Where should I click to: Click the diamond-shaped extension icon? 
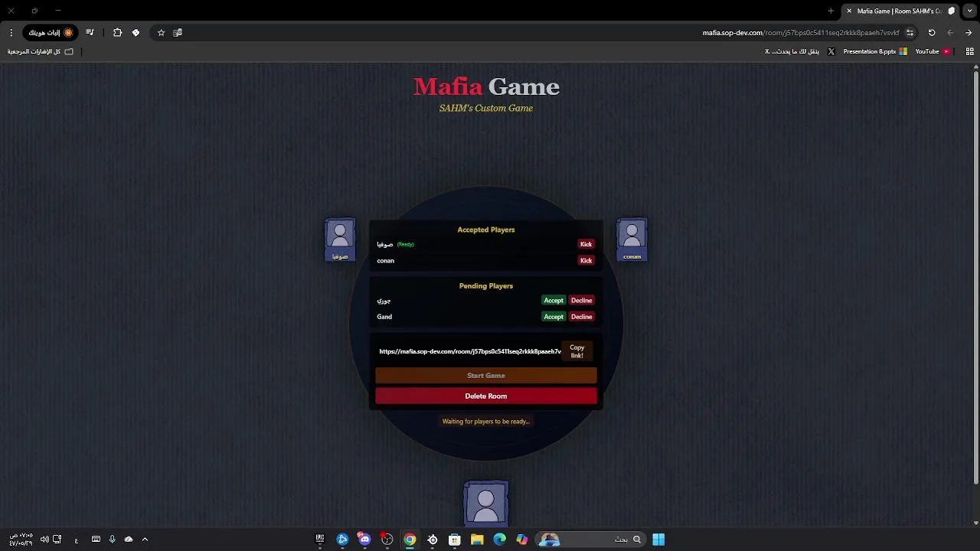point(136,33)
